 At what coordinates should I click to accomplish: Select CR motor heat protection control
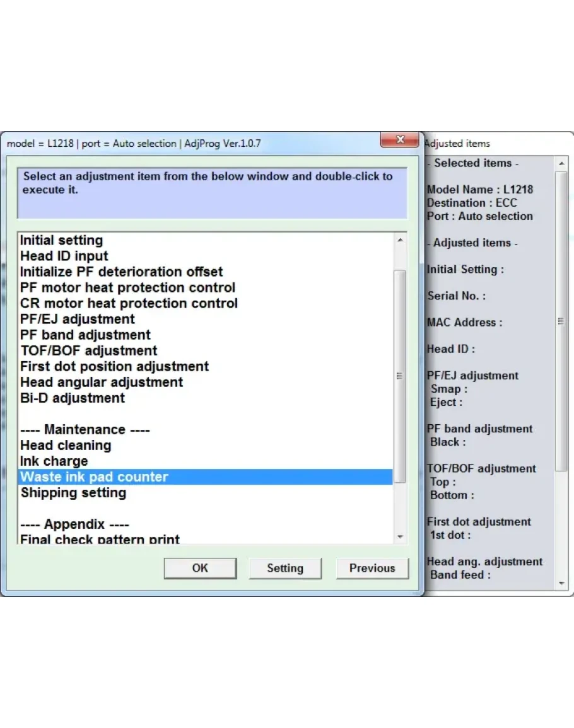point(129,304)
